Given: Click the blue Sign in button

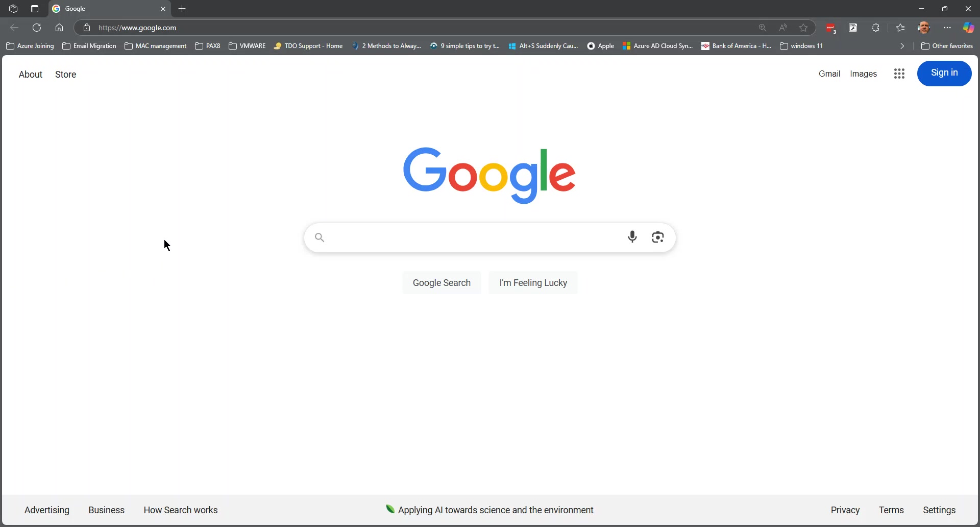Looking at the screenshot, I should click(944, 73).
